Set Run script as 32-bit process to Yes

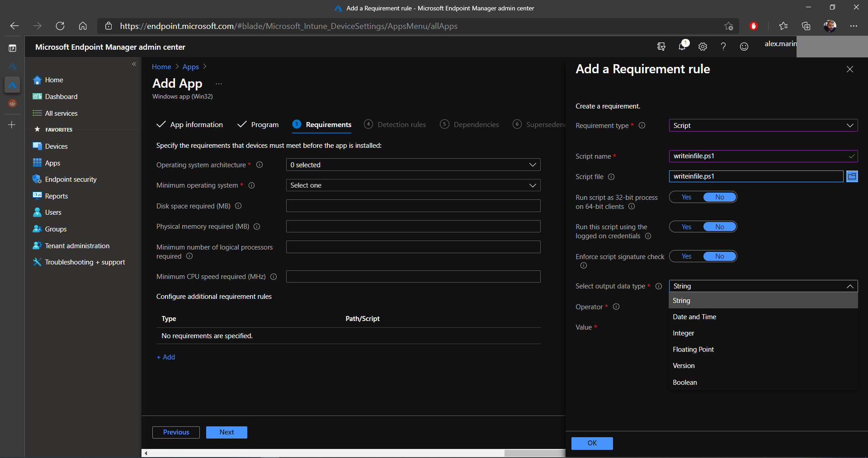pyautogui.click(x=686, y=197)
